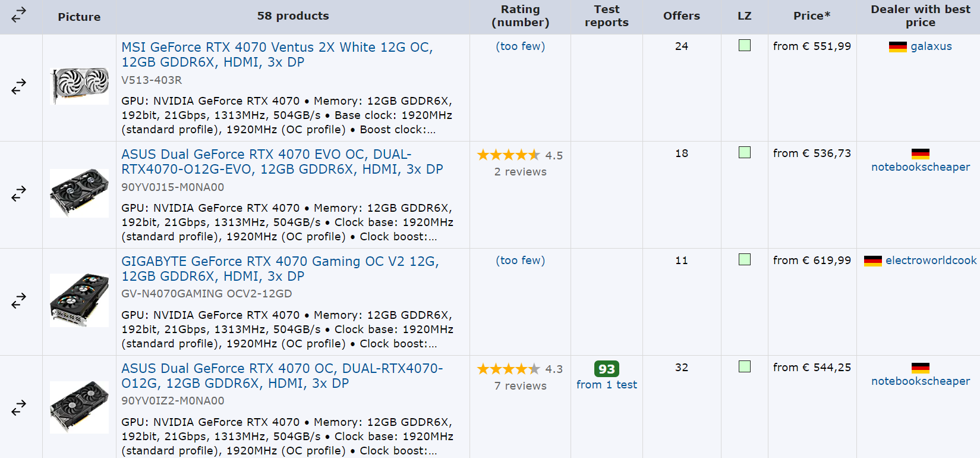Click the 58 products column header
Viewport: 980px width, 458px height.
point(293,16)
